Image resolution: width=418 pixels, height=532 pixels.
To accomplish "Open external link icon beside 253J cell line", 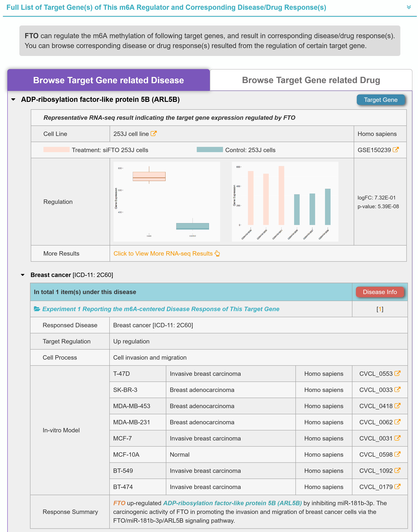I will pyautogui.click(x=153, y=134).
